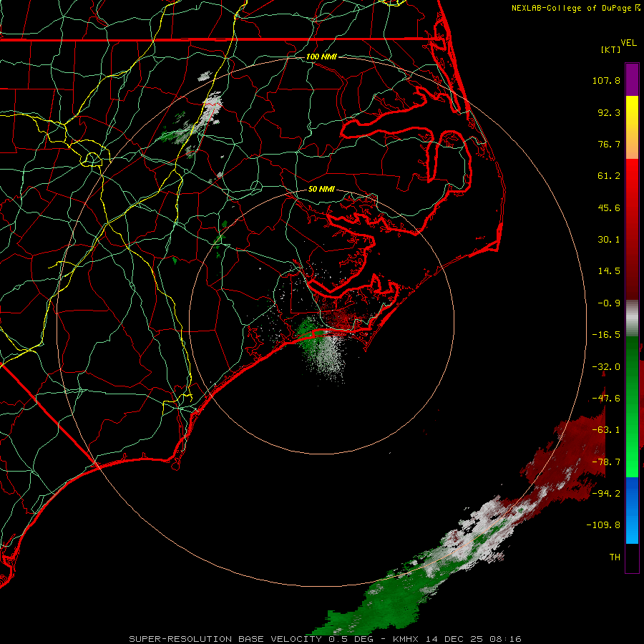644x644 pixels.
Task: Click the 76.7 velocity scale value
Action: point(609,144)
